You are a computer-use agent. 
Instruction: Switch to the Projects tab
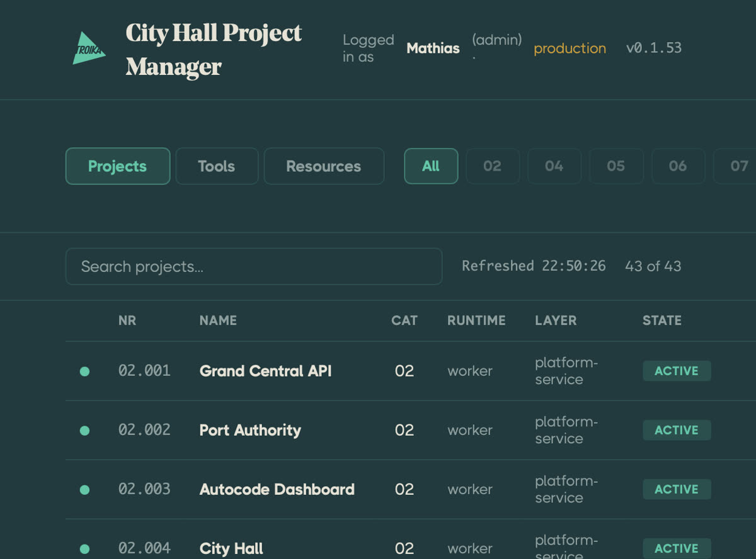pos(118,166)
